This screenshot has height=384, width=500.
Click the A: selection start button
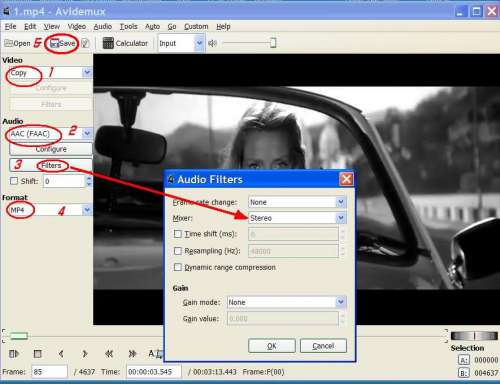pos(464,360)
